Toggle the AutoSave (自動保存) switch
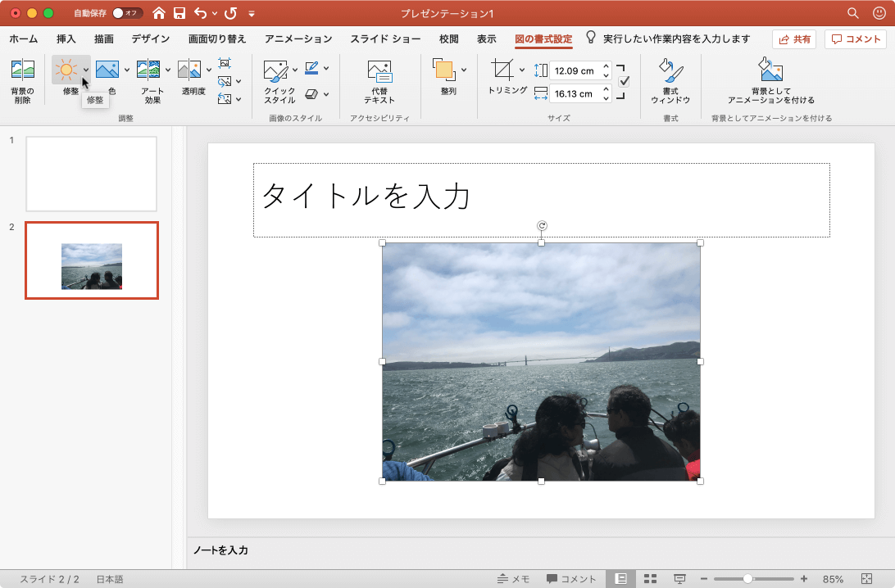Image resolution: width=895 pixels, height=588 pixels. pos(127,13)
